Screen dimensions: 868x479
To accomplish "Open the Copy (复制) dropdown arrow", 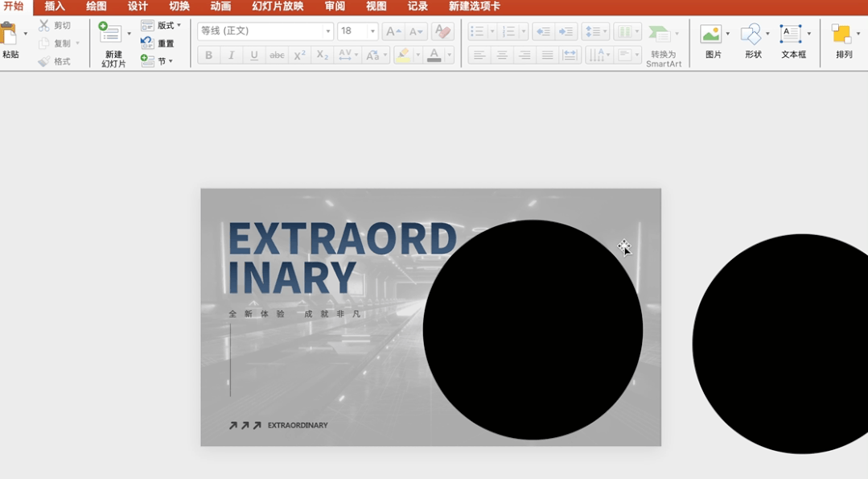I will (77, 43).
